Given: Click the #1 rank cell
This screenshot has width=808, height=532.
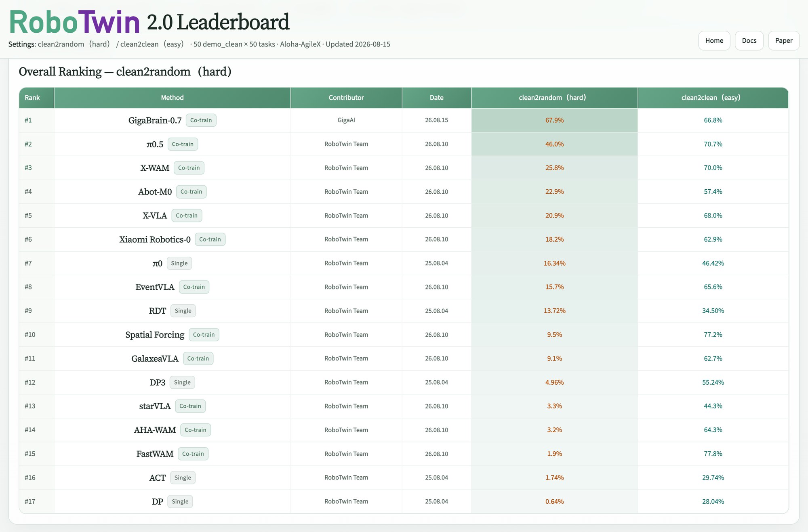Looking at the screenshot, I should point(36,120).
